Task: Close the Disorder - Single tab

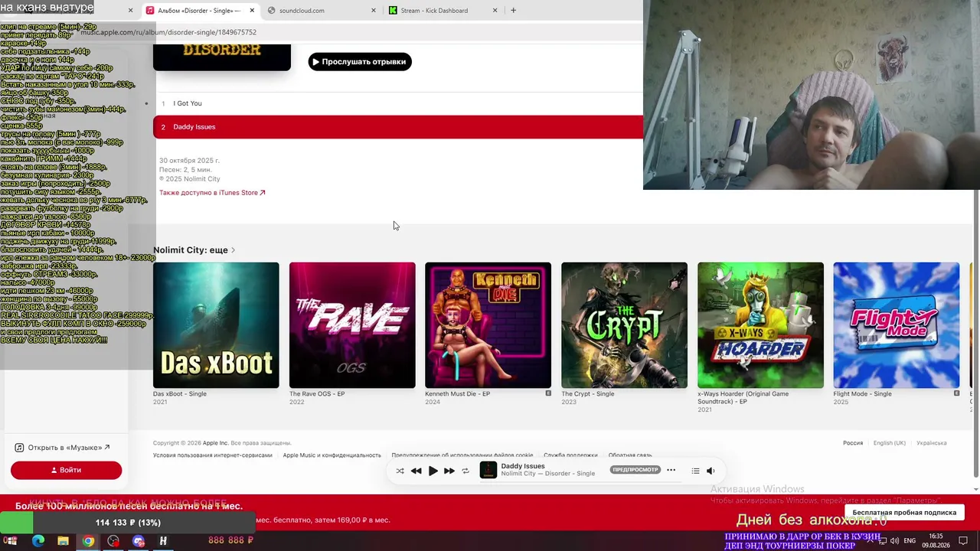Action: click(x=252, y=11)
